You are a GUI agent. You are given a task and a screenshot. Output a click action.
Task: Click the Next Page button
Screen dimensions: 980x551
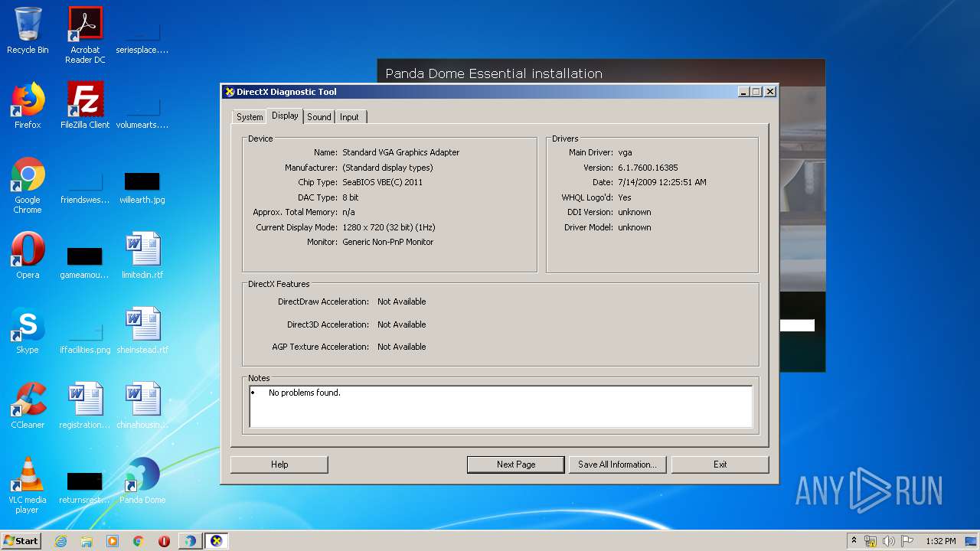[x=516, y=465]
